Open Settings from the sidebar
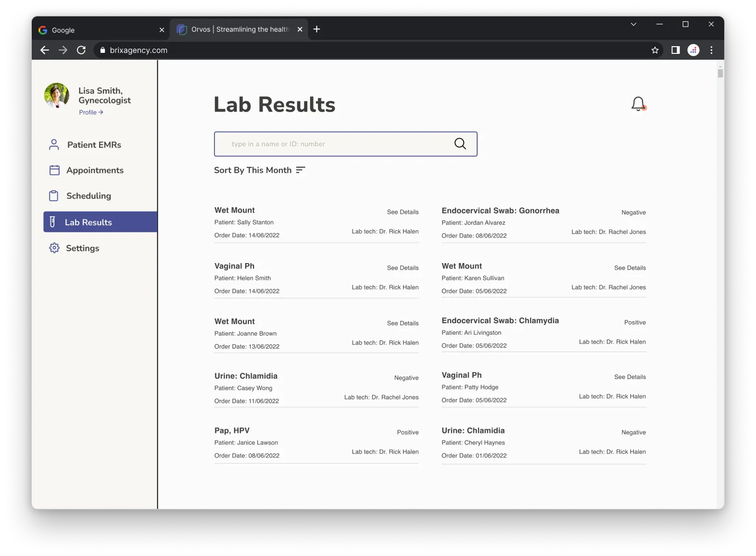 [82, 248]
